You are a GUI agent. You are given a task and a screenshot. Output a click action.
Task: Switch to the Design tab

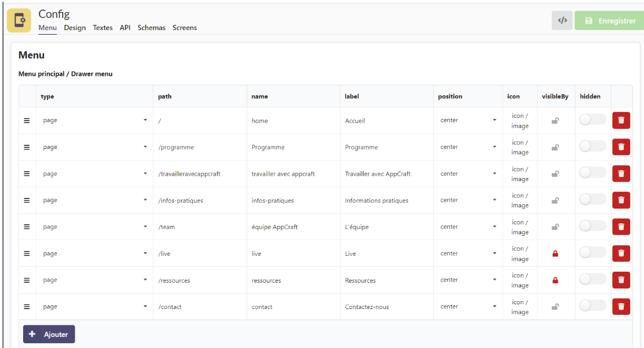pyautogui.click(x=75, y=28)
